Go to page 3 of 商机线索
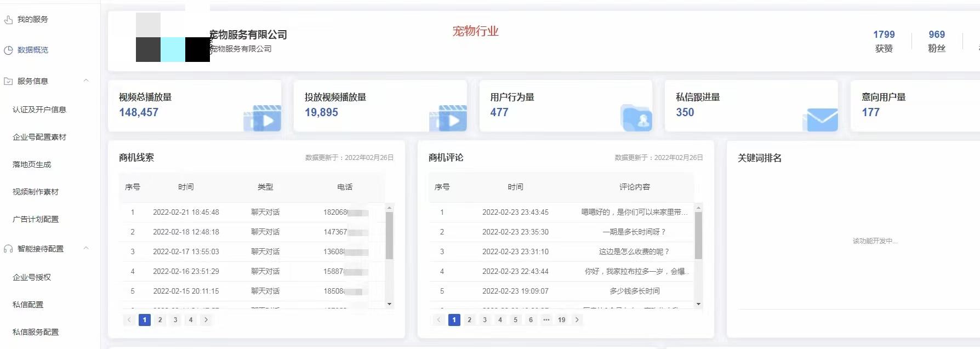This screenshot has height=349, width=980. (x=175, y=320)
